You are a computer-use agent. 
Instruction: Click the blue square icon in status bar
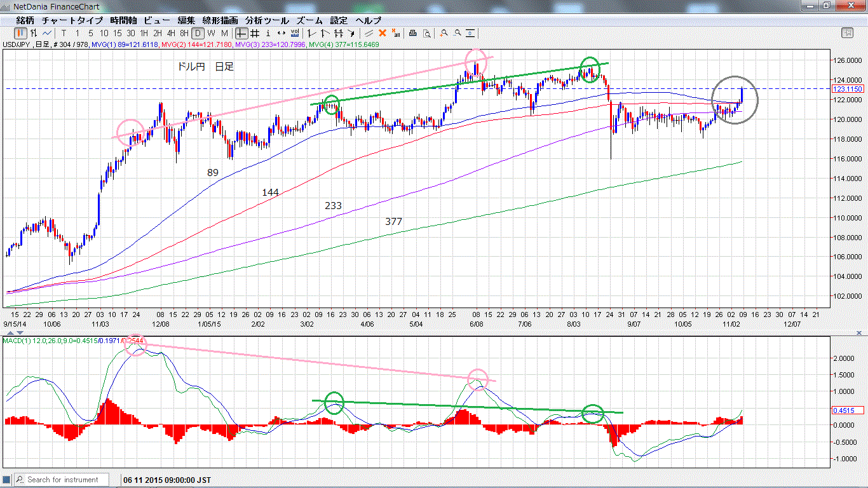click(x=8, y=480)
